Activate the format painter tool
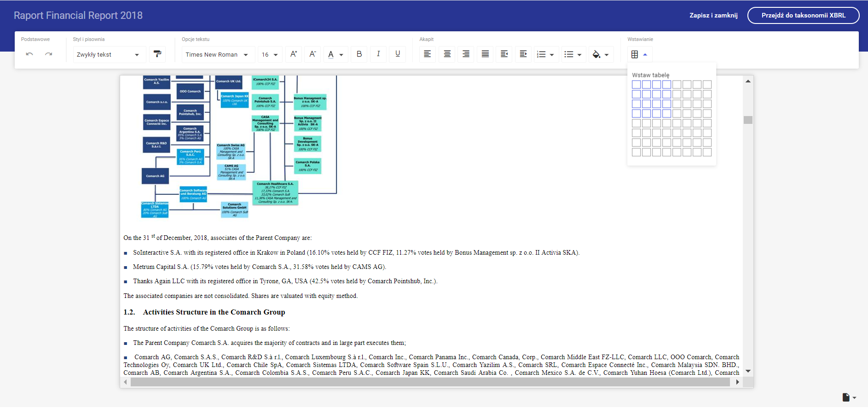 click(x=157, y=54)
